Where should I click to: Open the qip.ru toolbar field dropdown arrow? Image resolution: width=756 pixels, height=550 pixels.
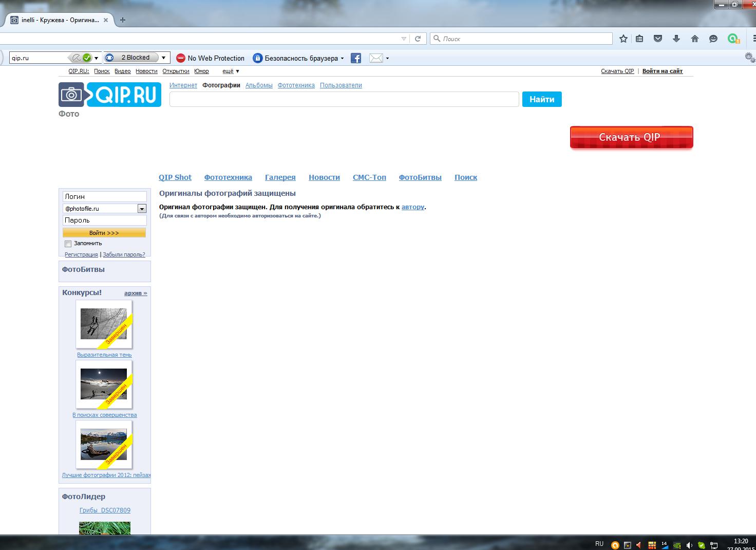[x=96, y=58]
